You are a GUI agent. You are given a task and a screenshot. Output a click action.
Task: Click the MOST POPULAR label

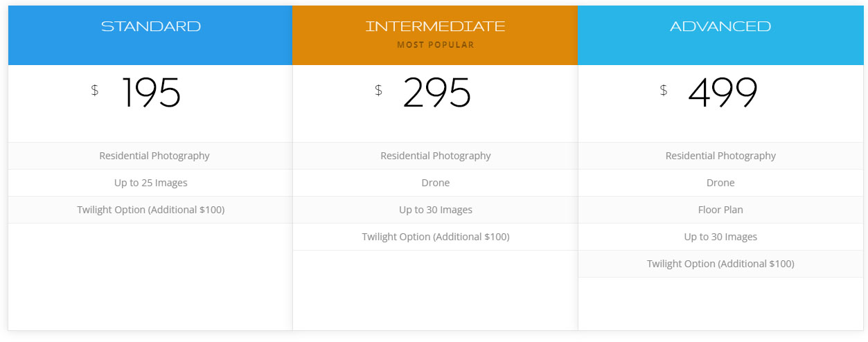[435, 45]
